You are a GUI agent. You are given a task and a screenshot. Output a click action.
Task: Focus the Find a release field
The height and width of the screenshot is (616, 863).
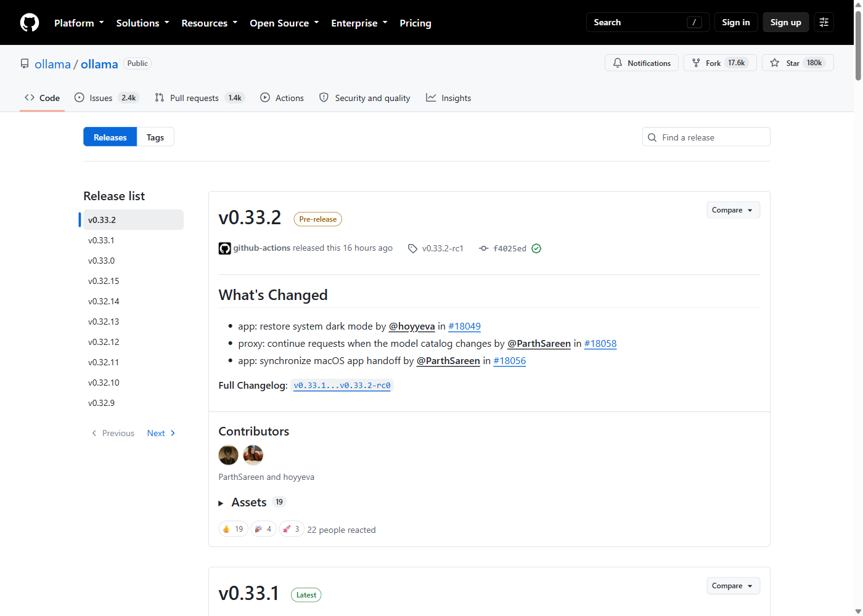[x=706, y=137]
